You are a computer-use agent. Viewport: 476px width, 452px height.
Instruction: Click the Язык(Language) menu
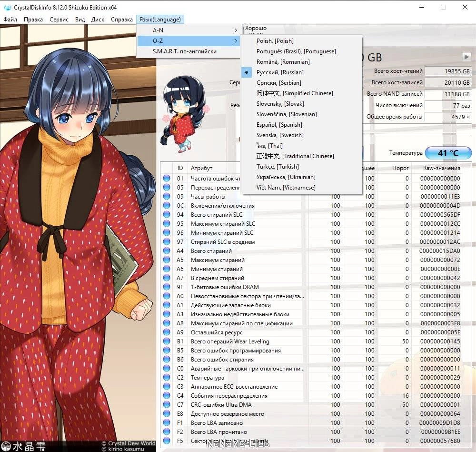click(x=160, y=20)
